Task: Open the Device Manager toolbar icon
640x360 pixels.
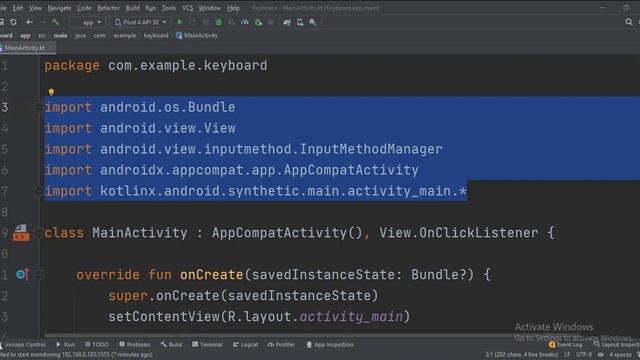Action: coord(300,22)
